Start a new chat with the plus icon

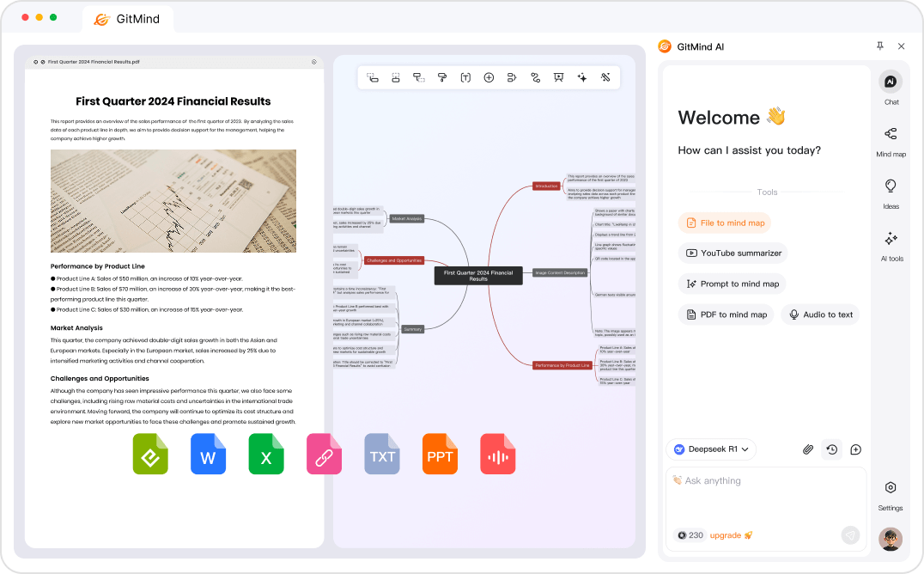(854, 449)
